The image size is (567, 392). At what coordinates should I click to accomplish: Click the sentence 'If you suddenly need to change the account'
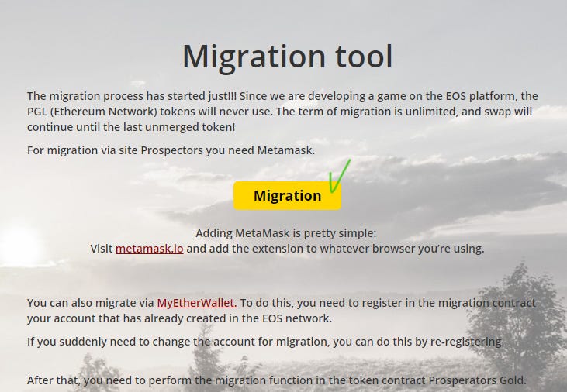click(x=265, y=342)
